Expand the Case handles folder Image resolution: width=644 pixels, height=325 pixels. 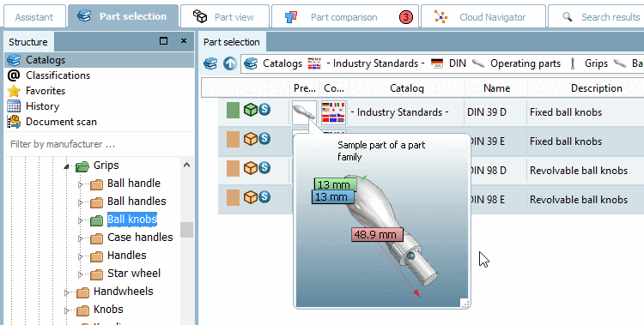point(81,238)
